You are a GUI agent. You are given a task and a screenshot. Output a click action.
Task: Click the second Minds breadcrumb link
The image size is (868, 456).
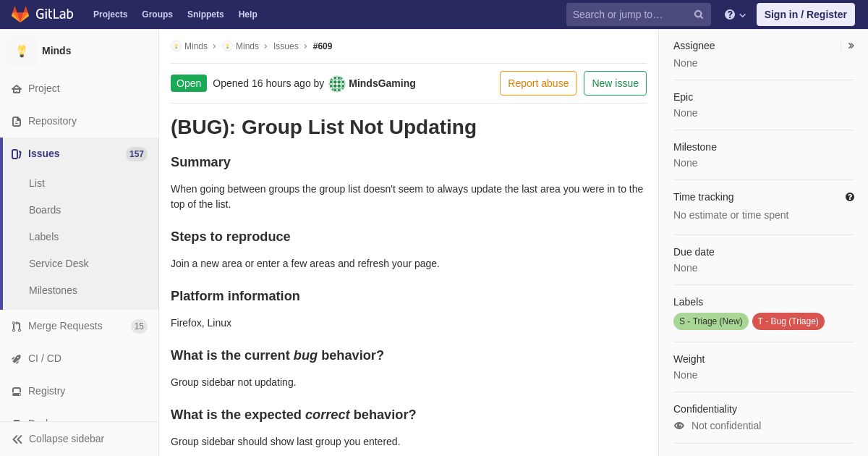247,46
